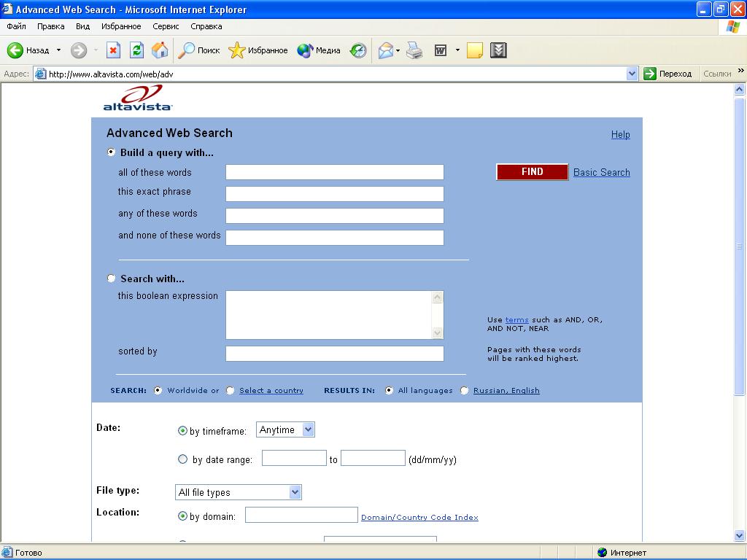Image resolution: width=747 pixels, height=560 pixels.
Task: Expand the Ссылки links chevron
Action: 741,71
